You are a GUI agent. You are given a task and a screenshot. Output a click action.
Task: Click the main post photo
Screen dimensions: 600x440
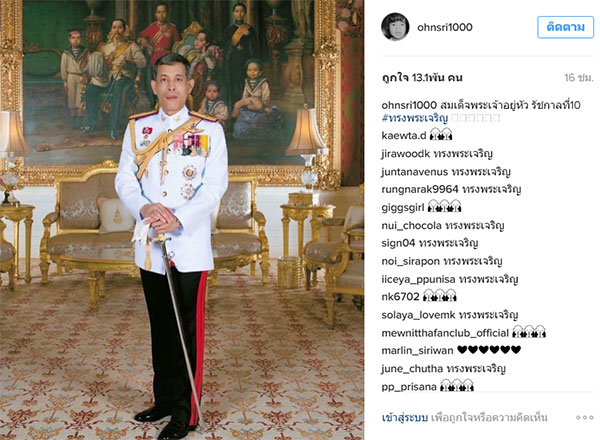point(182,220)
